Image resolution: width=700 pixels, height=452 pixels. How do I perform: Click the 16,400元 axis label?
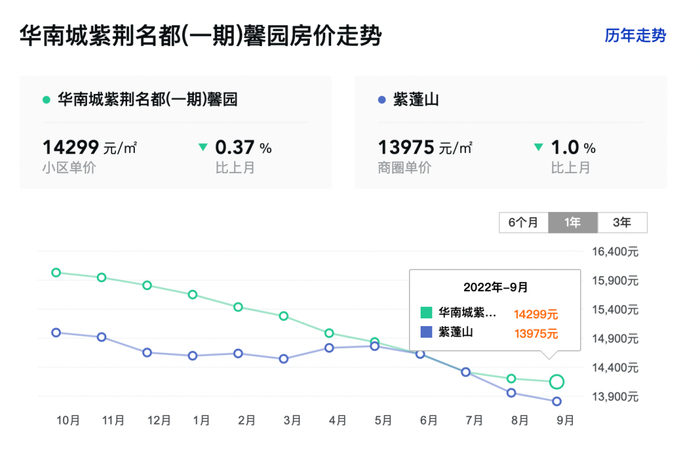[x=615, y=252]
